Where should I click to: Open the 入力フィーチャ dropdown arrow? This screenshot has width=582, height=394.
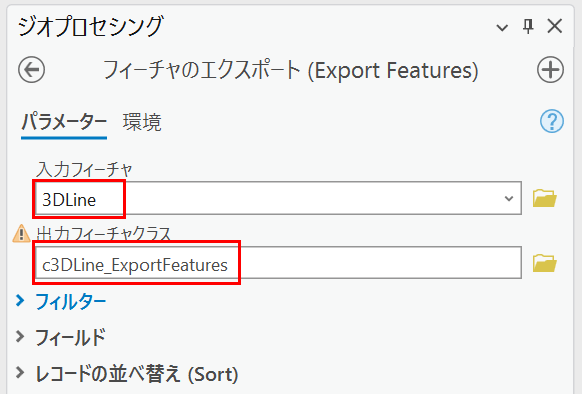pos(509,198)
